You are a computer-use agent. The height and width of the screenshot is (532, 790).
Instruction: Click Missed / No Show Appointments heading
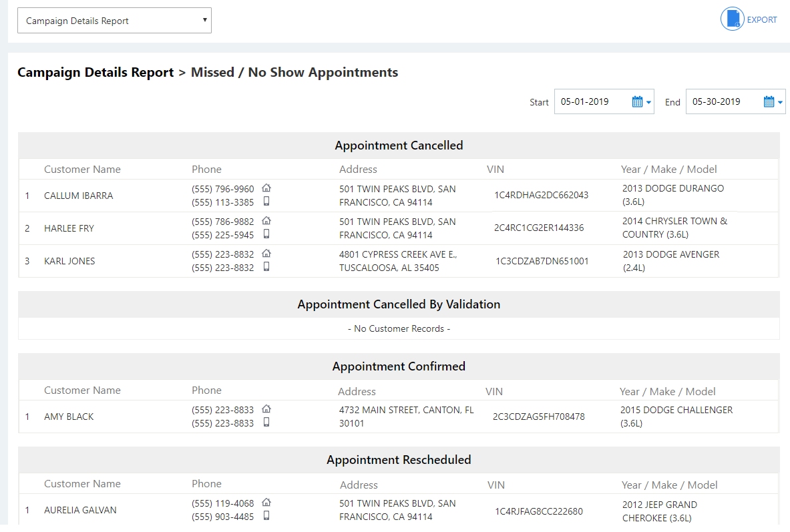(294, 72)
